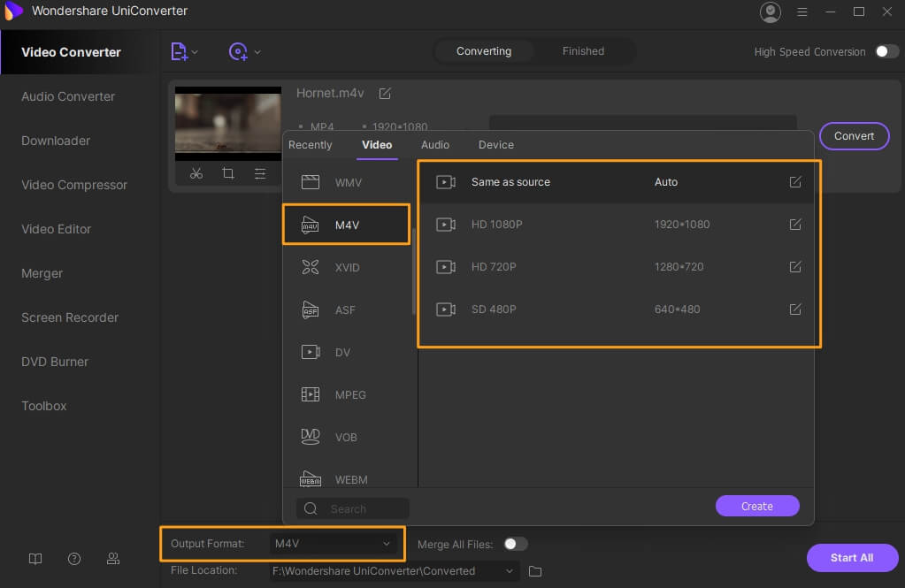The width and height of the screenshot is (905, 588).
Task: Open the output folder icon
Action: 535,571
